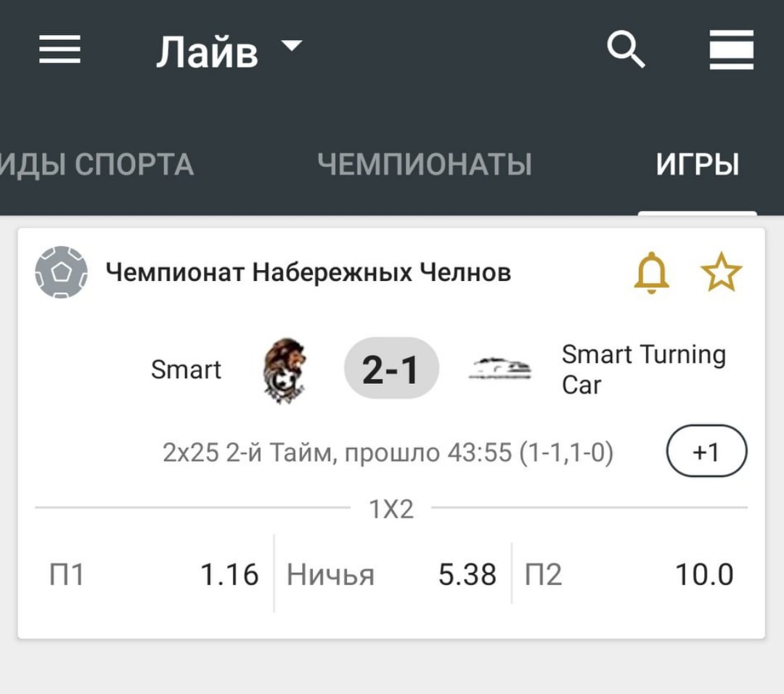Click the football sport icon next to championship name
Viewport: 784px width, 694px height.
[x=62, y=272]
